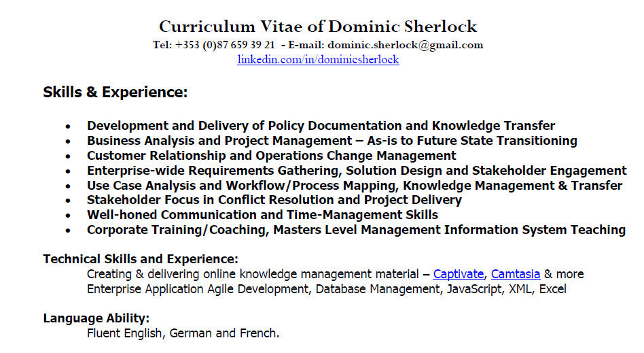Click the Well-honed Communication and Time-Management line

[x=262, y=215]
